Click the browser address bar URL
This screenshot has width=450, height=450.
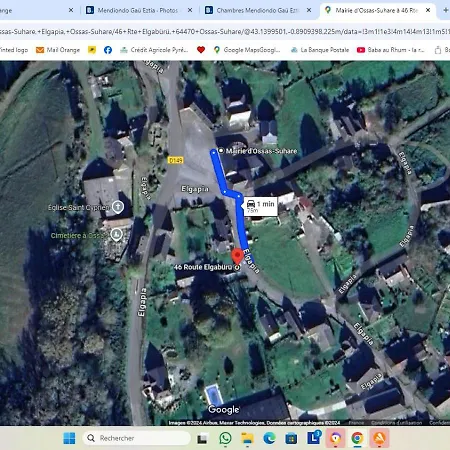click(225, 31)
